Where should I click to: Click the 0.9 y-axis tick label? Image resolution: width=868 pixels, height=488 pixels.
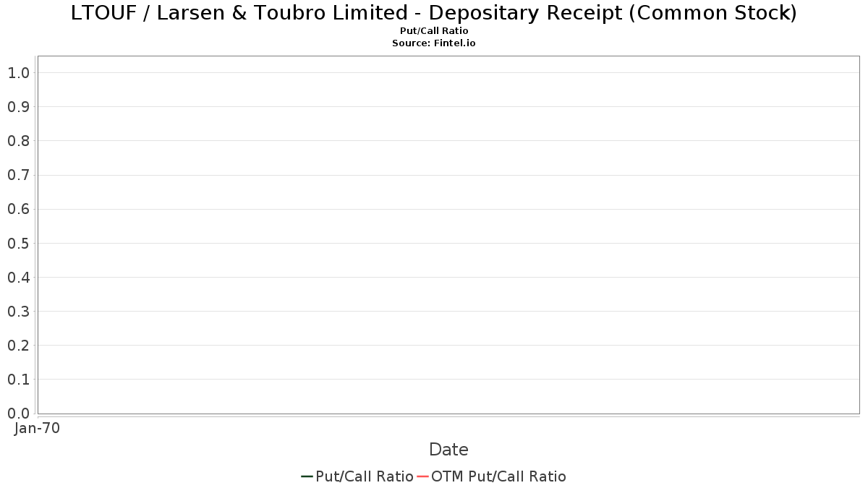(x=18, y=107)
